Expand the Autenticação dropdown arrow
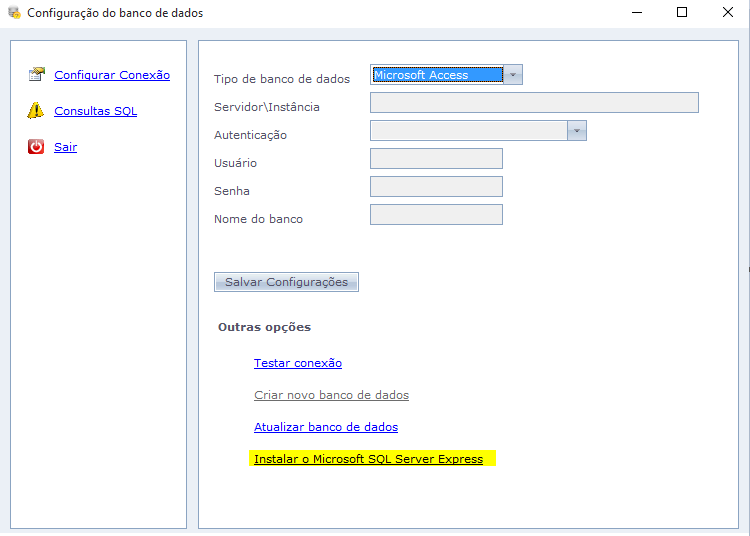This screenshot has height=536, width=750. point(577,131)
